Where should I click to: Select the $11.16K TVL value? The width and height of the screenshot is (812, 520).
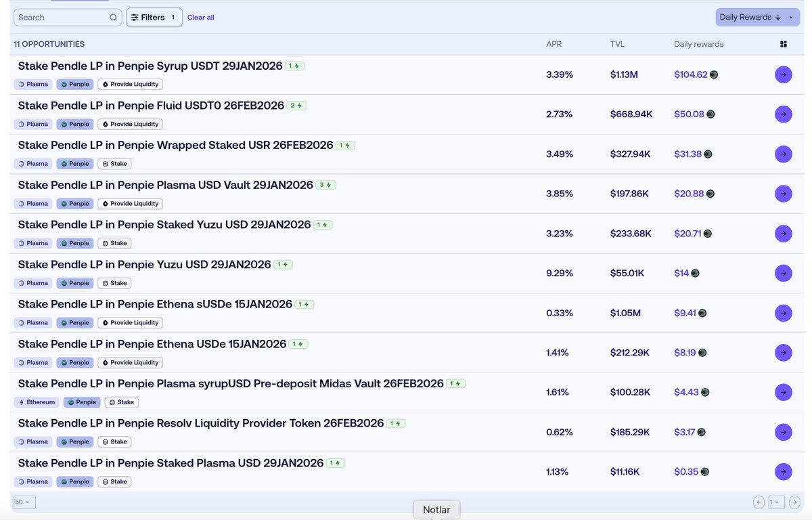[625, 472]
